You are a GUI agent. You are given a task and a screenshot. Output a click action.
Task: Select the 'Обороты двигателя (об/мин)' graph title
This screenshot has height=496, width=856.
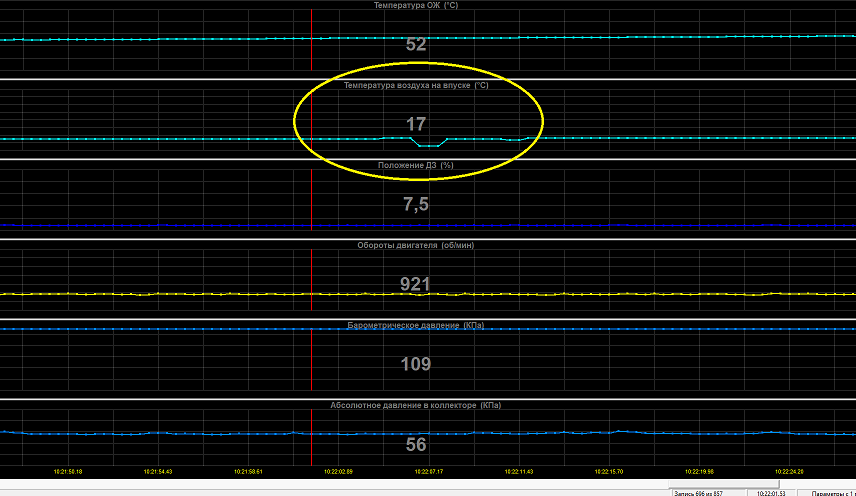point(416,245)
